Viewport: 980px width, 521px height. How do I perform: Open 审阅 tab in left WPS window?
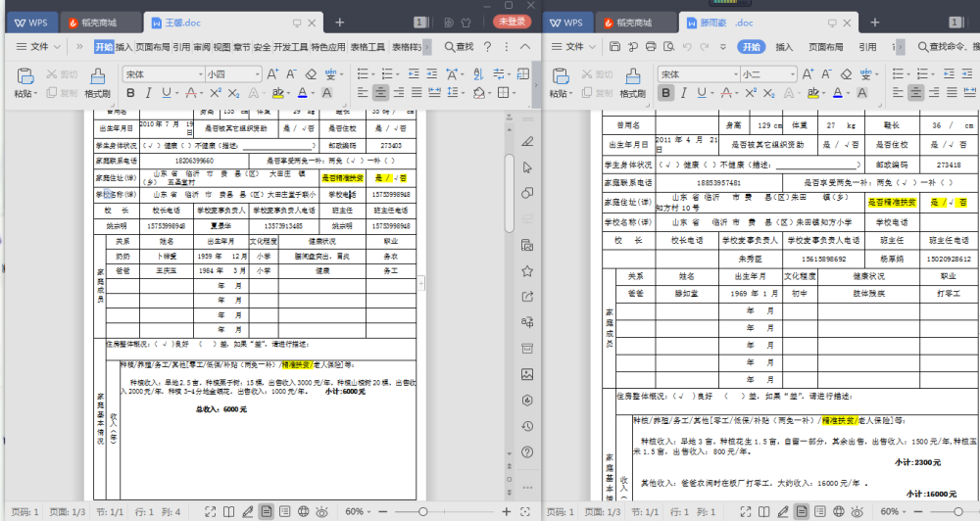tap(201, 47)
